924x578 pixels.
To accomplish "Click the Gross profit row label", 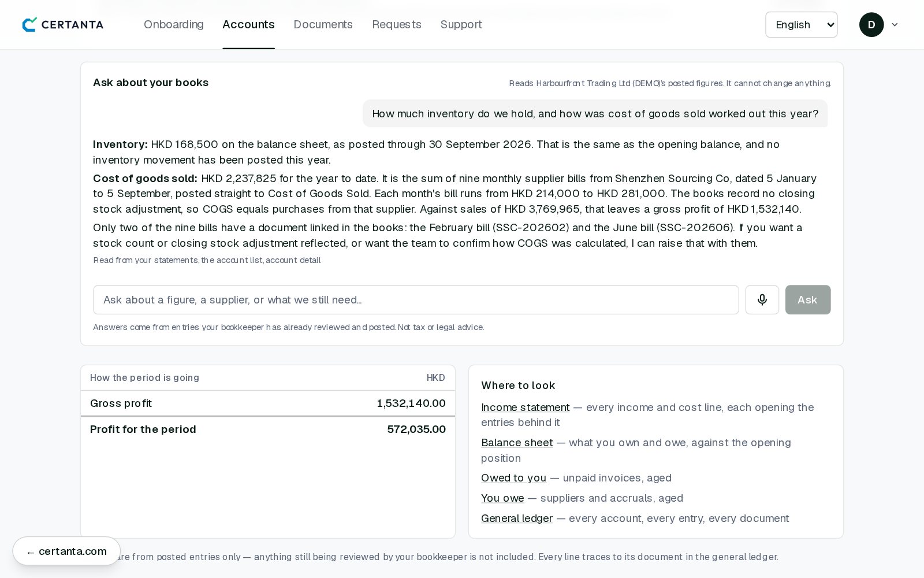I will click(121, 403).
